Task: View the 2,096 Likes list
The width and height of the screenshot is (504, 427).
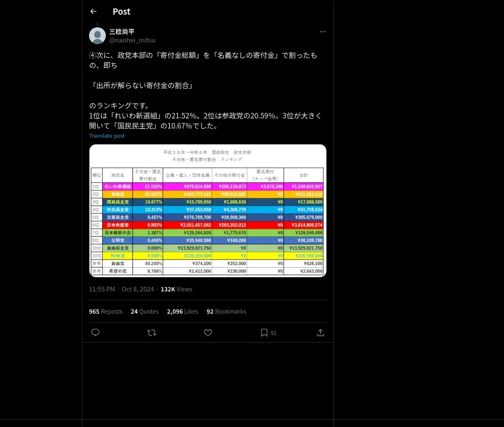Action: [183, 312]
